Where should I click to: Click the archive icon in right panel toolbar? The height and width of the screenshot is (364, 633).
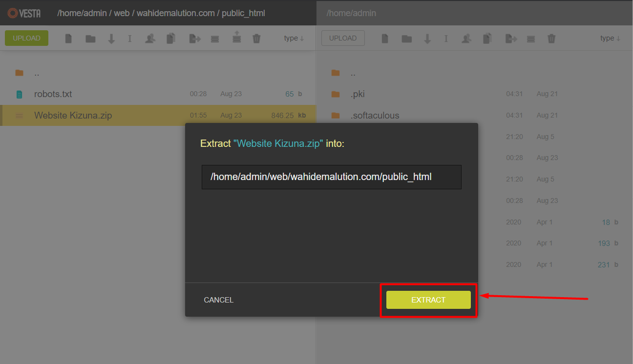531,39
